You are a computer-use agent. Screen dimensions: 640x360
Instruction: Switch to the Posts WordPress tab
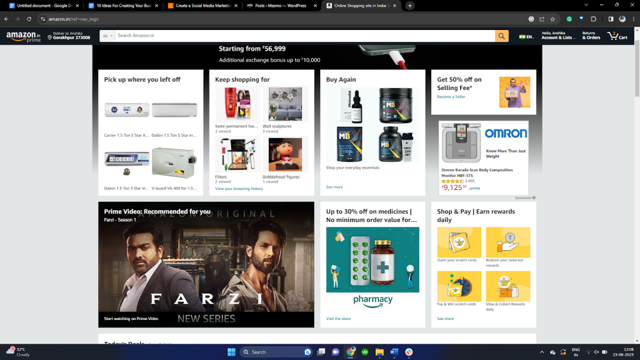(281, 6)
